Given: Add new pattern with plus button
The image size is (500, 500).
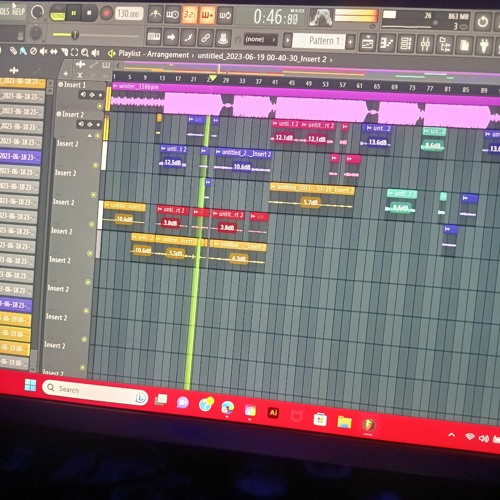Looking at the screenshot, I should [x=350, y=42].
